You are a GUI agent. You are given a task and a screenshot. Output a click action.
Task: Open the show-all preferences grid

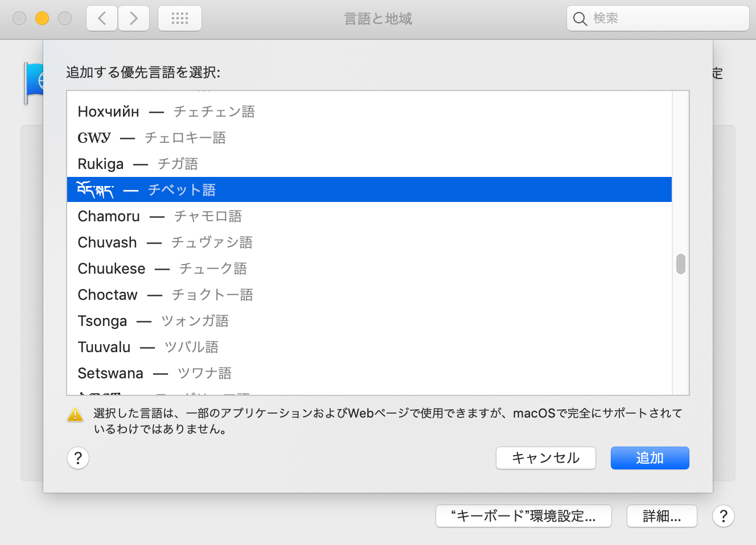[180, 19]
